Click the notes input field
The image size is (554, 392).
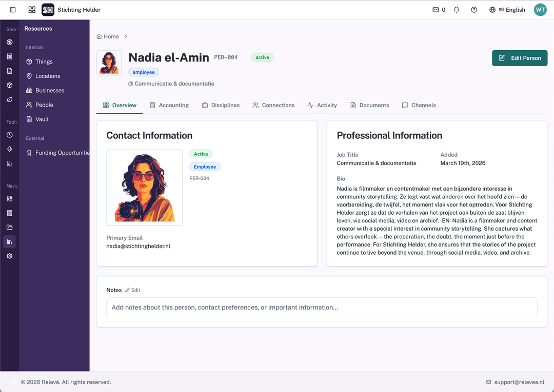click(322, 307)
